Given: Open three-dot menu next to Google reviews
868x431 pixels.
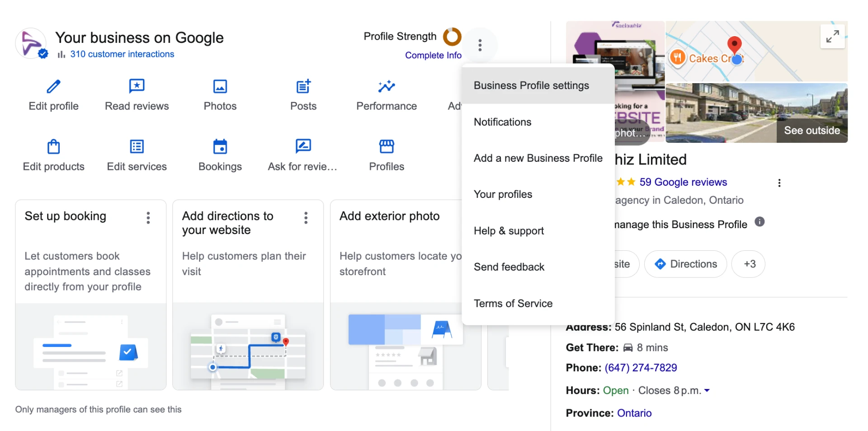Looking at the screenshot, I should [779, 183].
